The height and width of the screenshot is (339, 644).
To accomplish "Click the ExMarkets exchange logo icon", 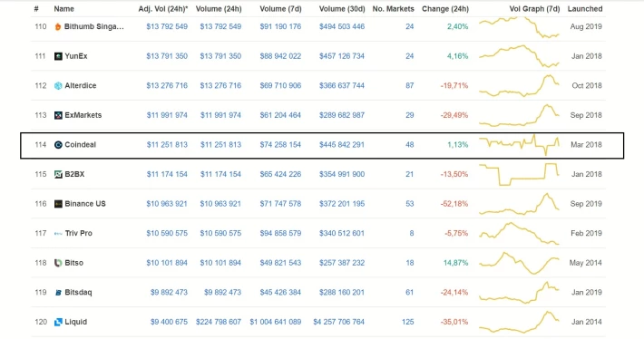I will pos(58,115).
